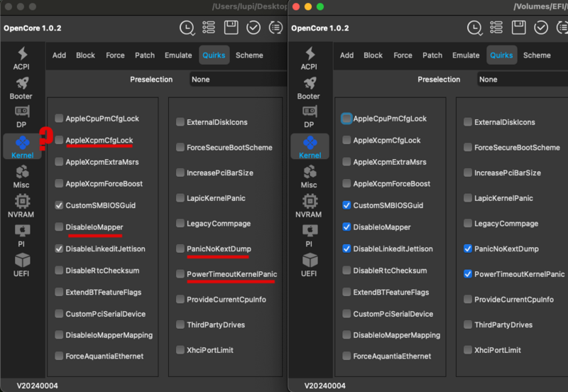Enable ThirdPartyDrives in left window
This screenshot has height=392, width=568.
tap(180, 325)
